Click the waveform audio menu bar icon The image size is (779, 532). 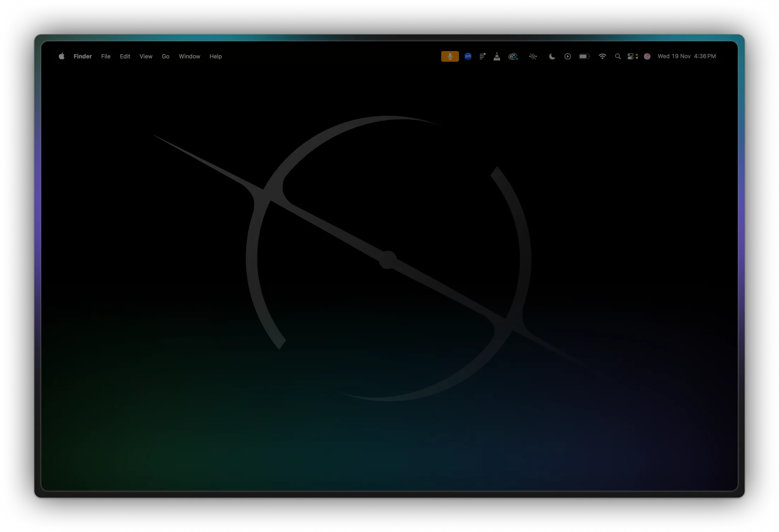click(x=533, y=56)
